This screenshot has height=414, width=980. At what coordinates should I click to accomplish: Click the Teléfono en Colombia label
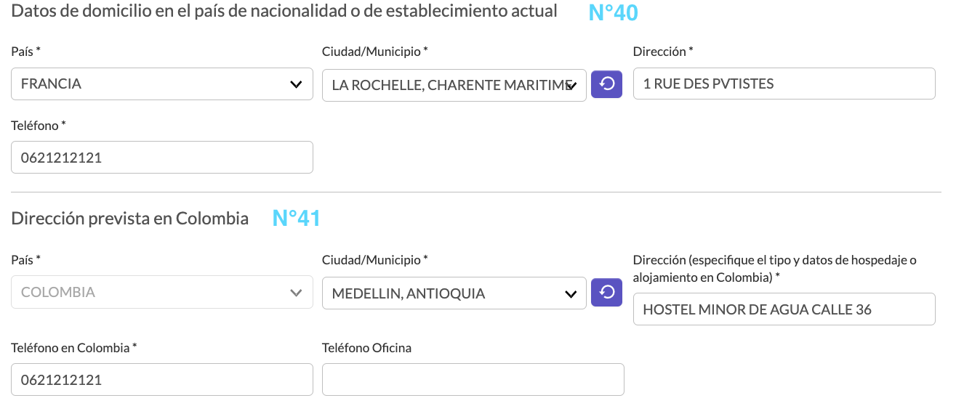tap(74, 348)
